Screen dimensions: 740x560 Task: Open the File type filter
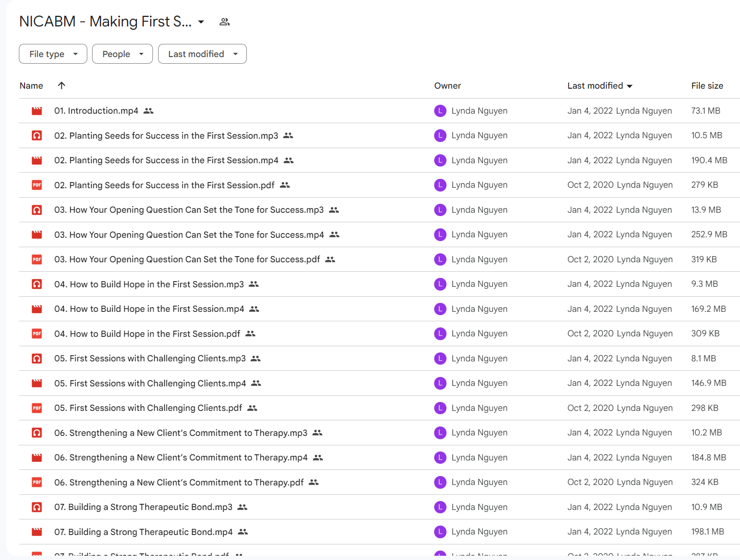pyautogui.click(x=53, y=54)
